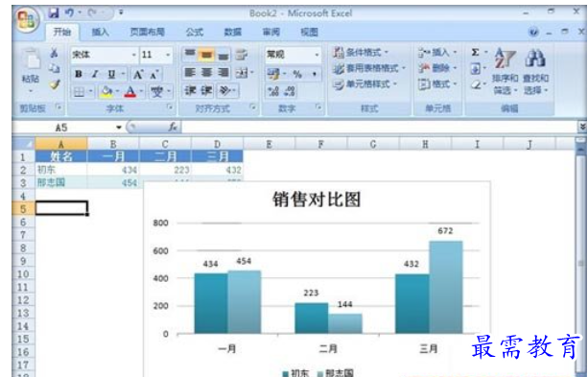Screen dimensions: 588x377
Task: Switch to the 公式 tab
Action: [195, 33]
